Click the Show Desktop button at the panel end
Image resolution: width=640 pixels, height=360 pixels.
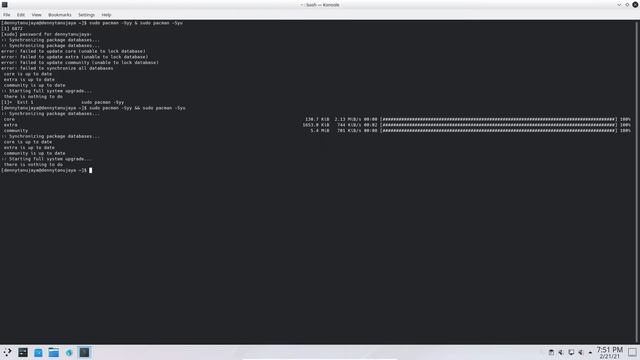[632, 352]
